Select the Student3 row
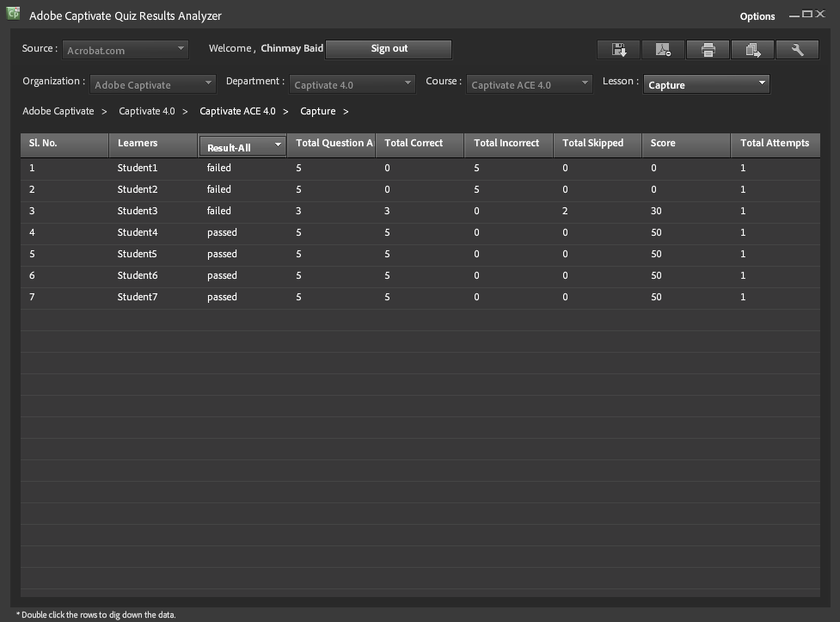The width and height of the screenshot is (840, 622). pos(138,211)
